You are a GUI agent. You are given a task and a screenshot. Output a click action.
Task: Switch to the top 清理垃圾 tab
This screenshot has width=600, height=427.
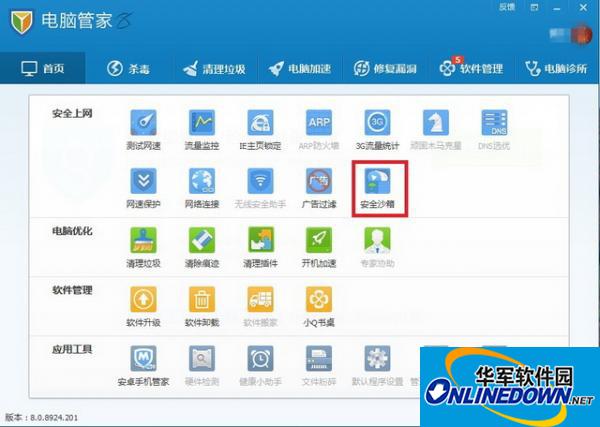coord(214,68)
